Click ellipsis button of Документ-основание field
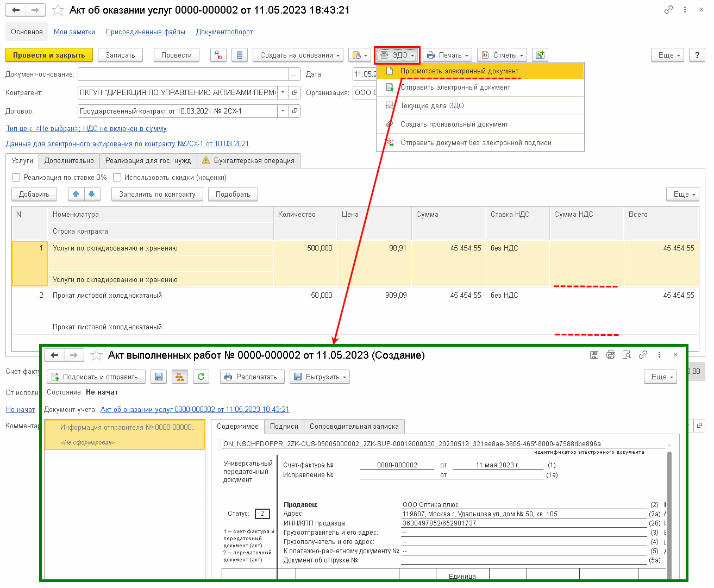The image size is (714, 588). click(295, 74)
